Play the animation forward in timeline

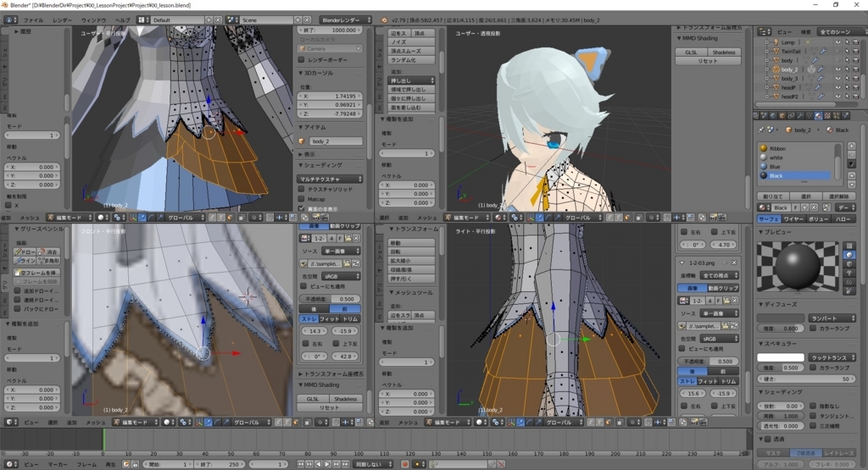(x=327, y=464)
